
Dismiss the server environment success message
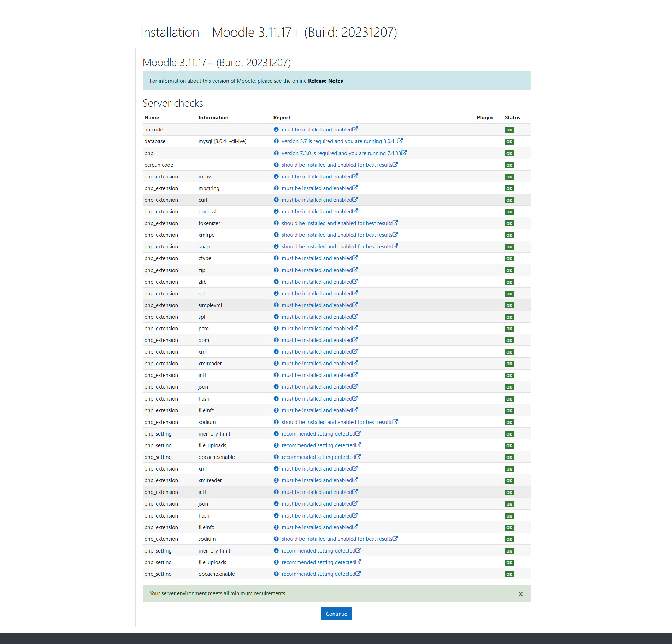[520, 593]
